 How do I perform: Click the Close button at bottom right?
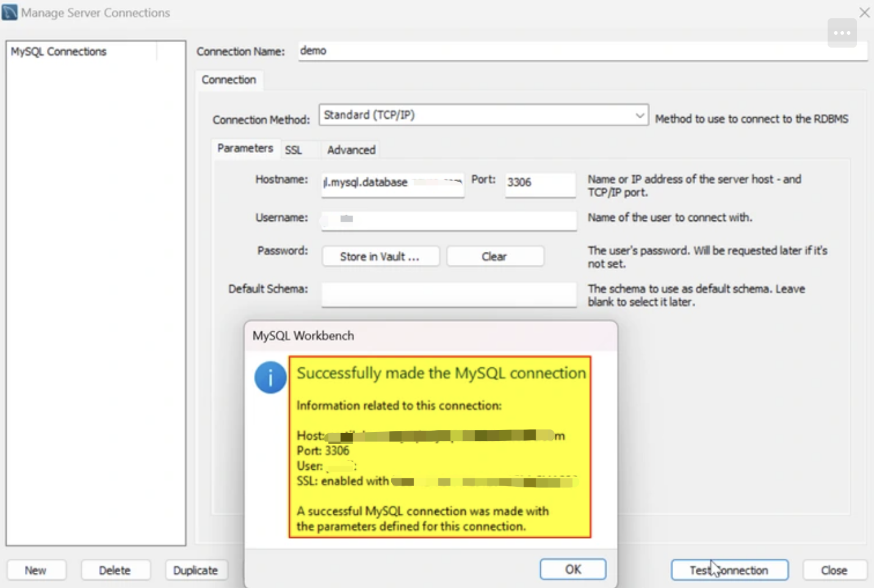[x=834, y=570]
